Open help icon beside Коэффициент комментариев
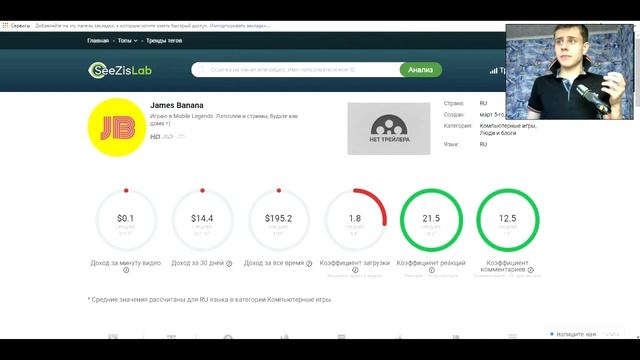Image resolution: width=640 pixels, height=360 pixels. pos(530,270)
